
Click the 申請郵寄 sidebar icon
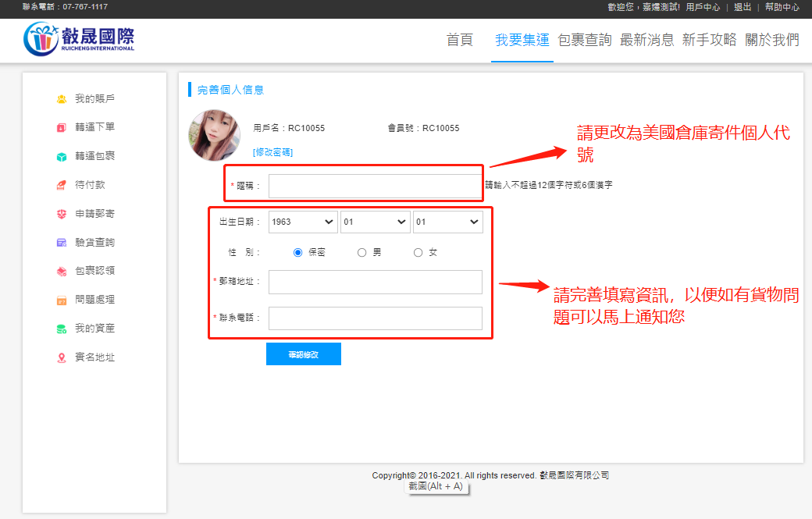62,214
